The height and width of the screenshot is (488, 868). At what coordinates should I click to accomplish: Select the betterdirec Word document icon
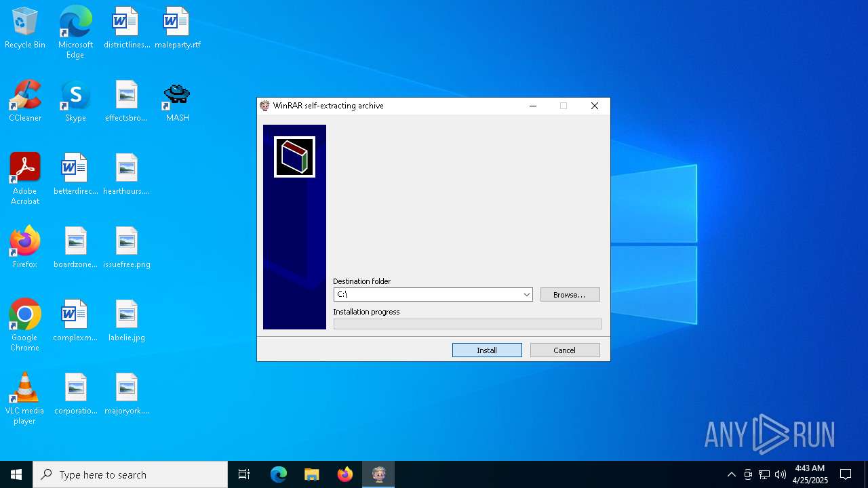coord(75,175)
